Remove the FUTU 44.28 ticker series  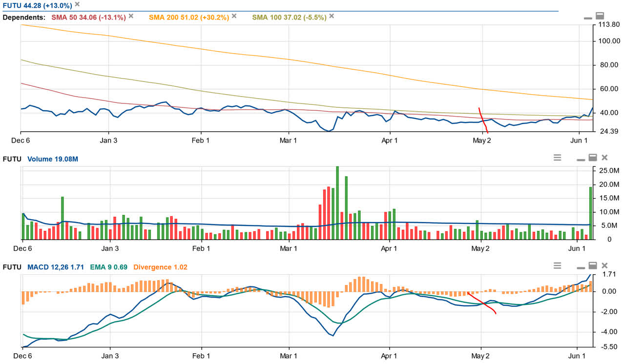tap(77, 4)
